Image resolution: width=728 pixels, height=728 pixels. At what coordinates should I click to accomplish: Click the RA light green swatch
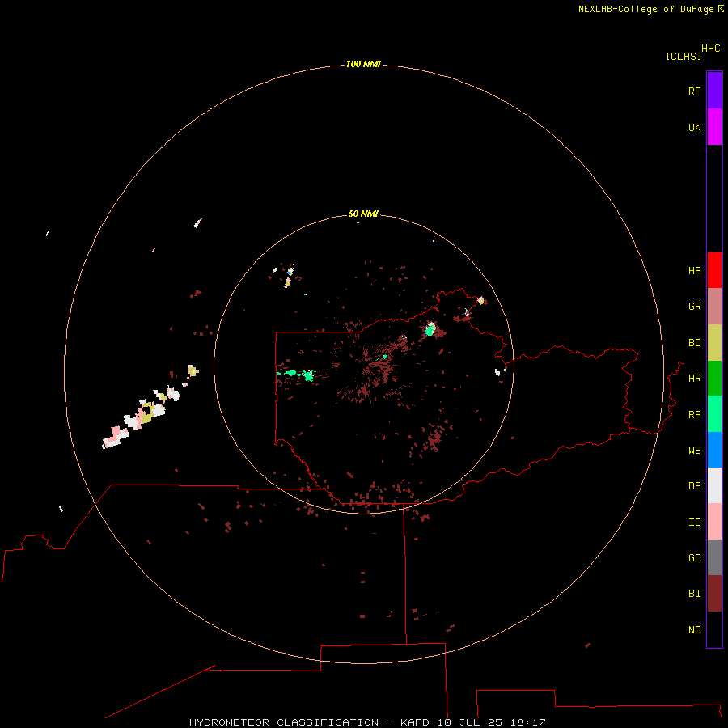point(714,414)
